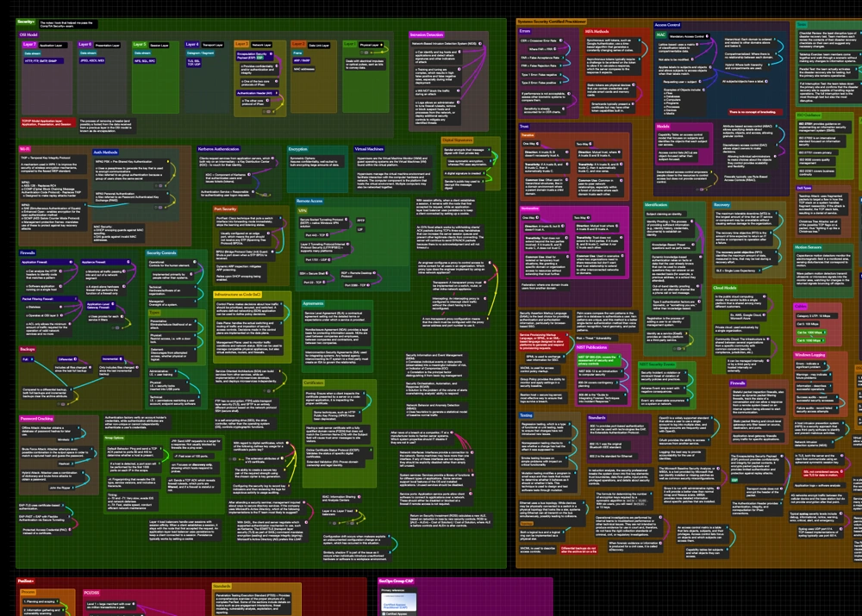Click the Port Security group title
This screenshot has height=616, width=862.
coord(226,209)
